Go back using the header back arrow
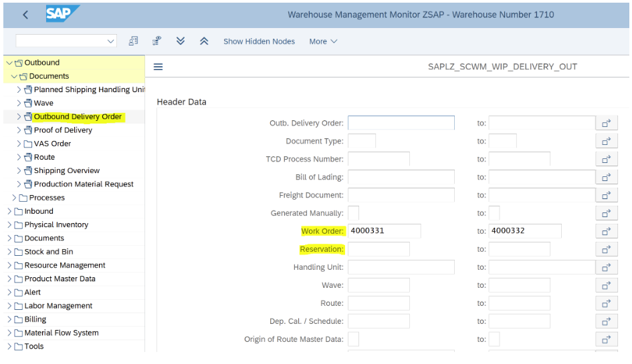632x364 pixels. pyautogui.click(x=25, y=15)
